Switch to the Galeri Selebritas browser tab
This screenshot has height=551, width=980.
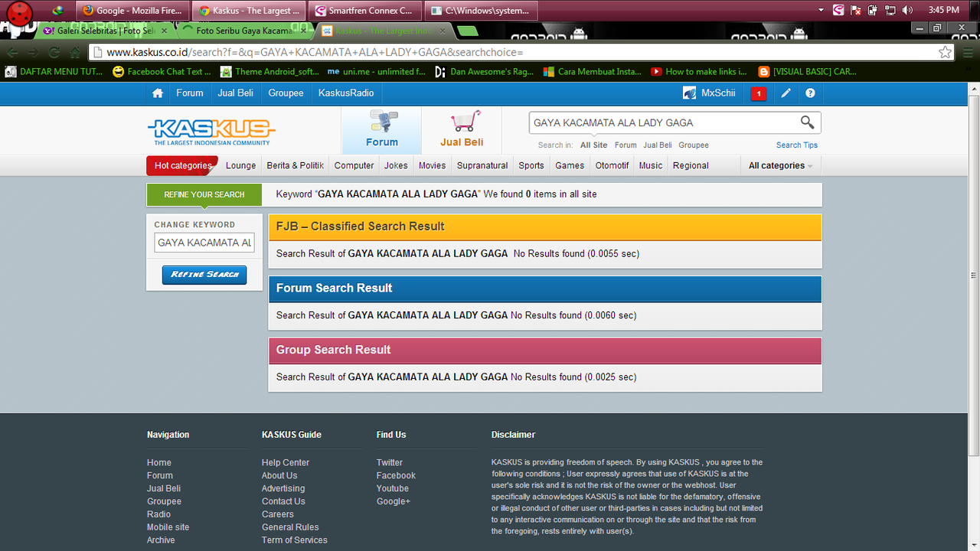[106, 31]
